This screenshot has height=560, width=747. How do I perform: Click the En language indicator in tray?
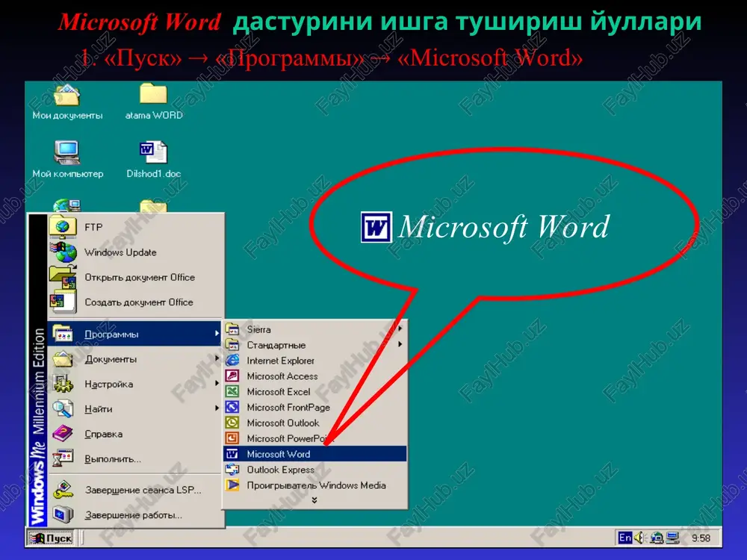(624, 538)
